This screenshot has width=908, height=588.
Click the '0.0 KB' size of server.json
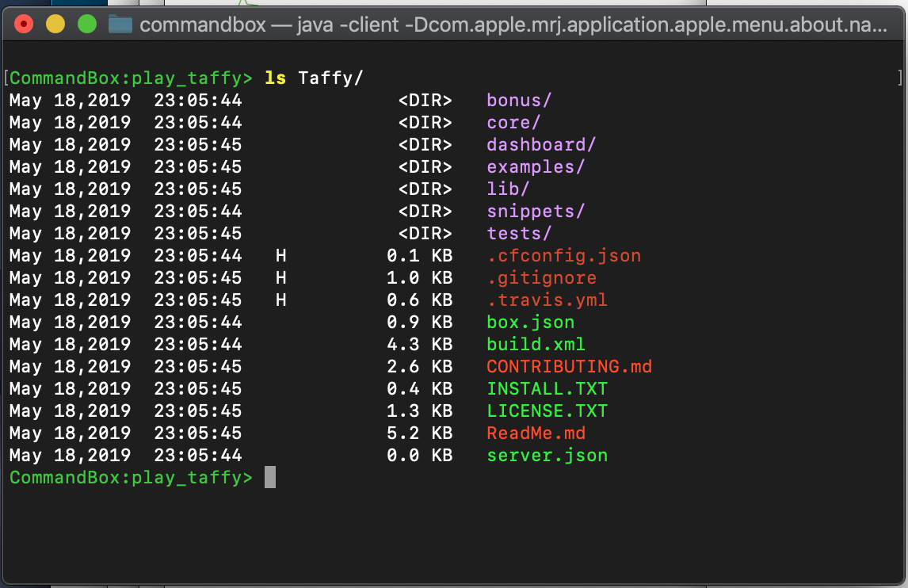420,456
